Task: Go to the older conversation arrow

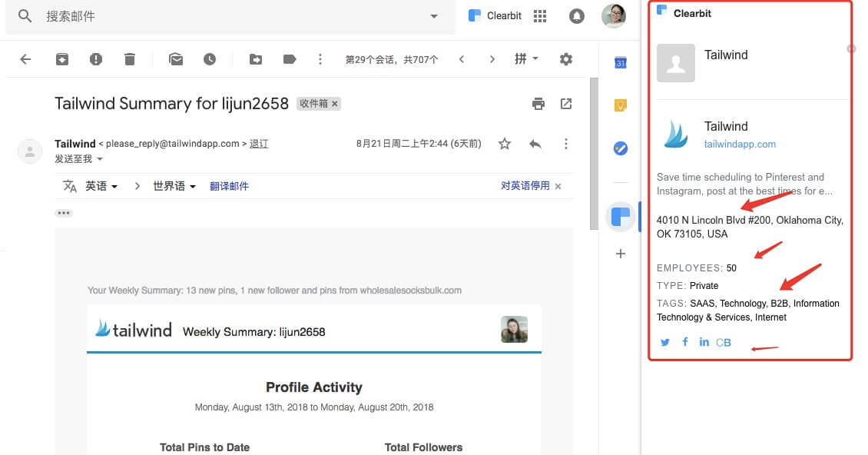Action: coord(492,59)
